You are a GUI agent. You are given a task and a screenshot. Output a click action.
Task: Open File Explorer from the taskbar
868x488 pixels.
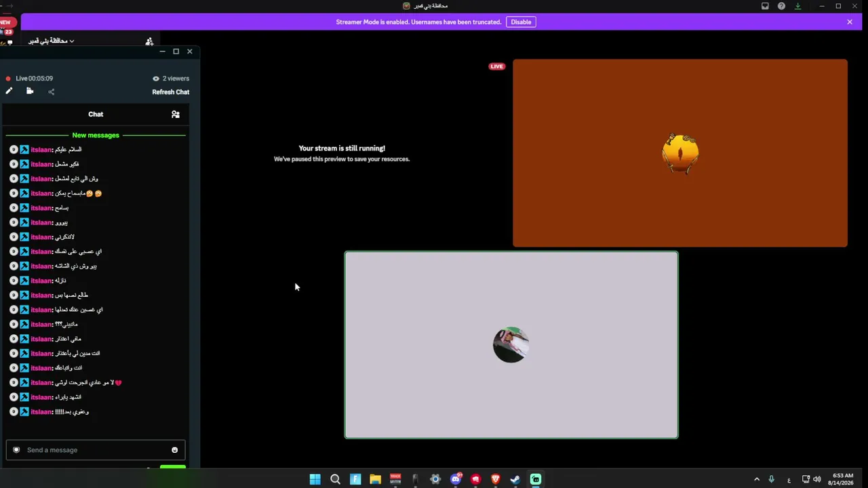pos(375,479)
